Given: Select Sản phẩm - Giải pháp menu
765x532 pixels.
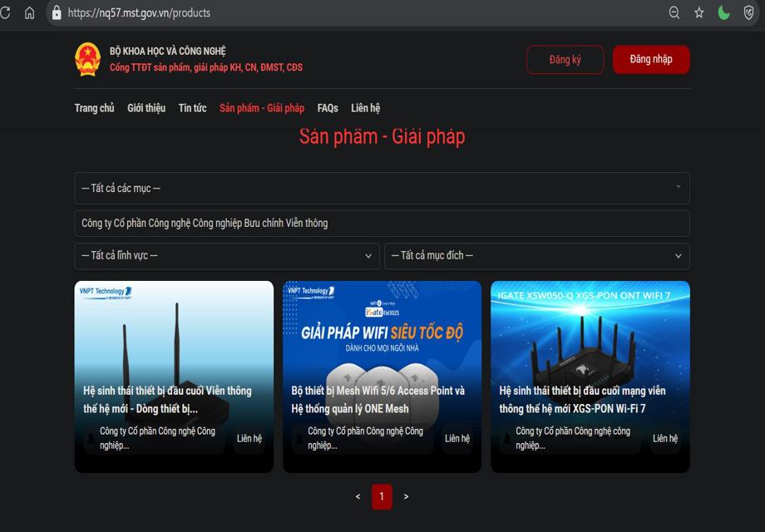Looking at the screenshot, I should click(x=262, y=108).
